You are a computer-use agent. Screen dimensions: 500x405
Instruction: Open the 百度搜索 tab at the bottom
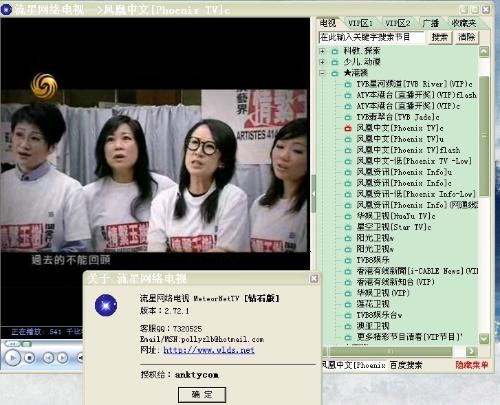click(x=406, y=366)
